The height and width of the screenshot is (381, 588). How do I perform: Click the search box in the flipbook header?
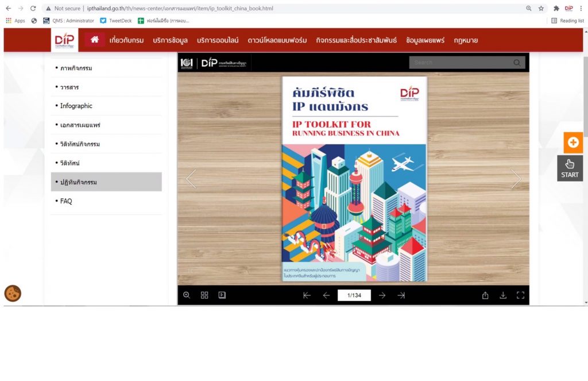461,63
